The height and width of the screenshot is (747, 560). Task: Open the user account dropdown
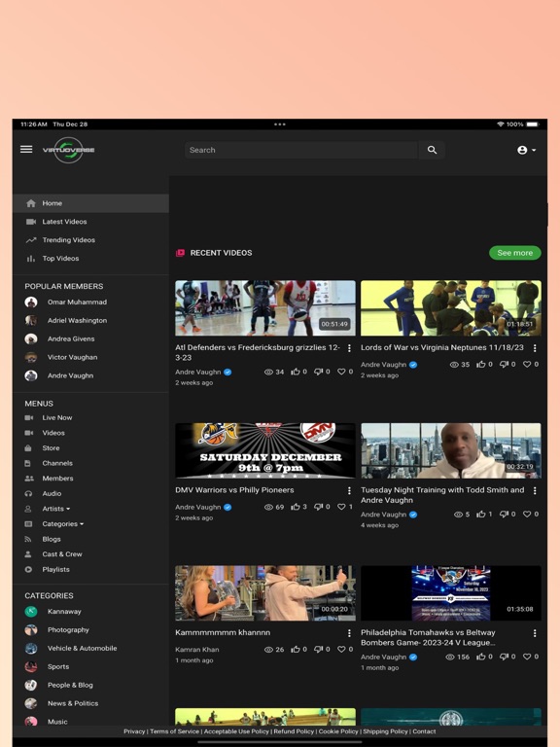tap(526, 150)
